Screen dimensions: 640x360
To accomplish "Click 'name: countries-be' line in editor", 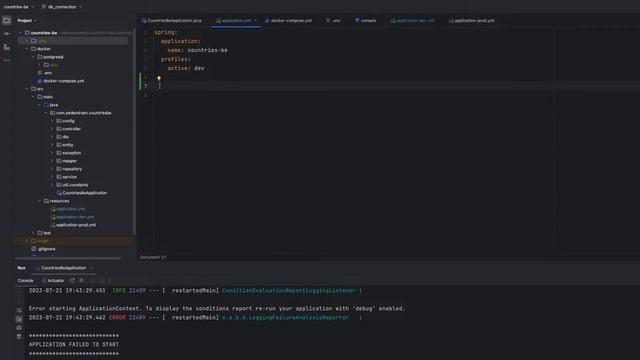I will [x=198, y=50].
